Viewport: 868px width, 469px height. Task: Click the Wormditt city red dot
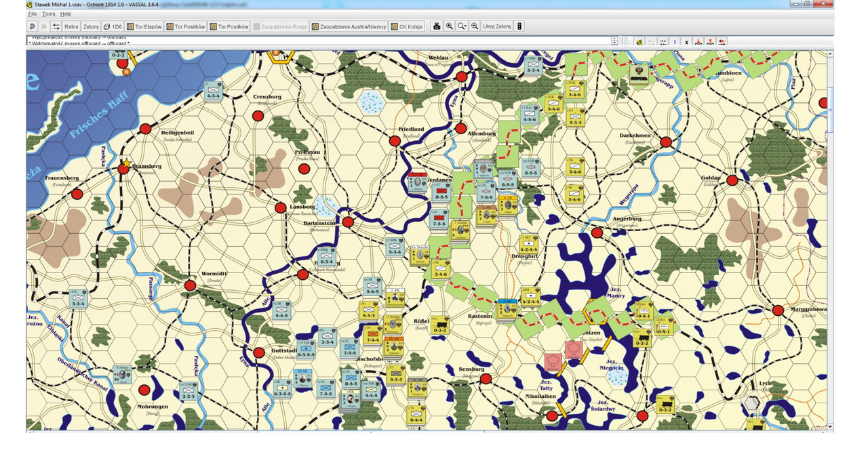pyautogui.click(x=190, y=285)
